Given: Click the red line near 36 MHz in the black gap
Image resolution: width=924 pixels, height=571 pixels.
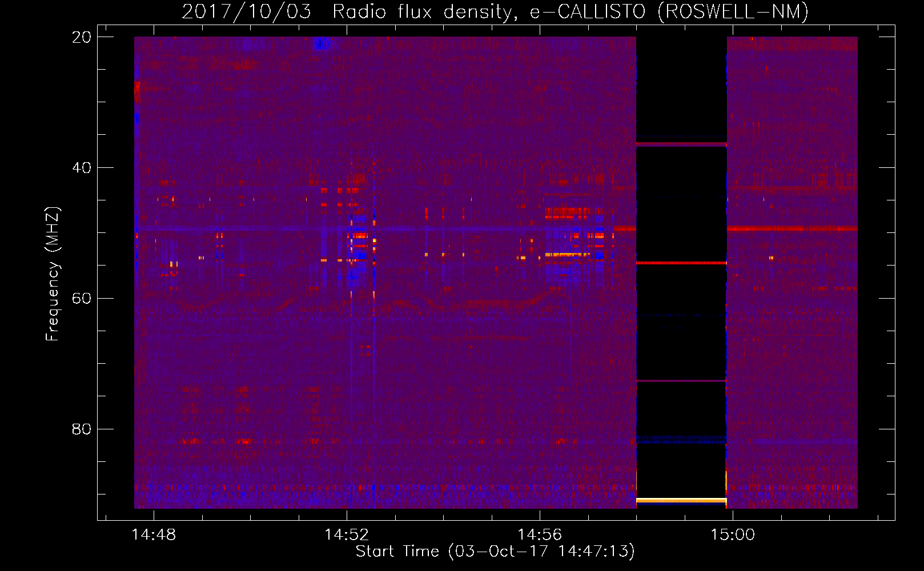Looking at the screenshot, I should click(681, 144).
